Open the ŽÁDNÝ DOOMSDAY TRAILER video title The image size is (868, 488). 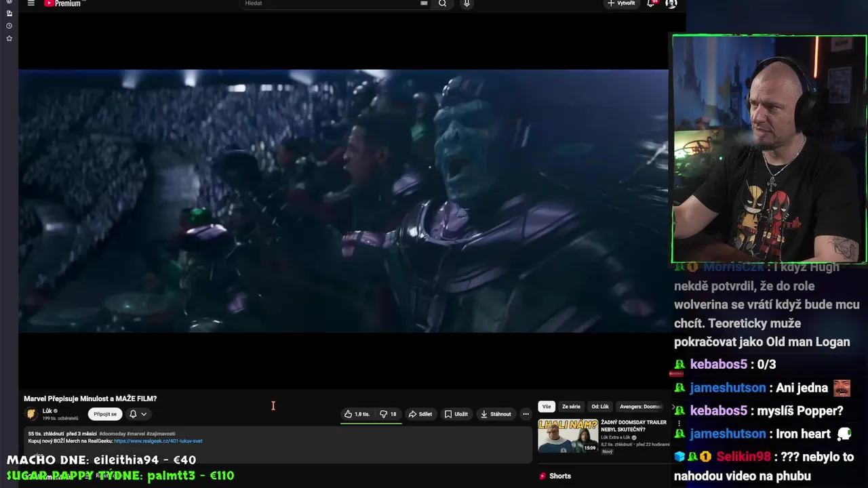[x=633, y=426]
